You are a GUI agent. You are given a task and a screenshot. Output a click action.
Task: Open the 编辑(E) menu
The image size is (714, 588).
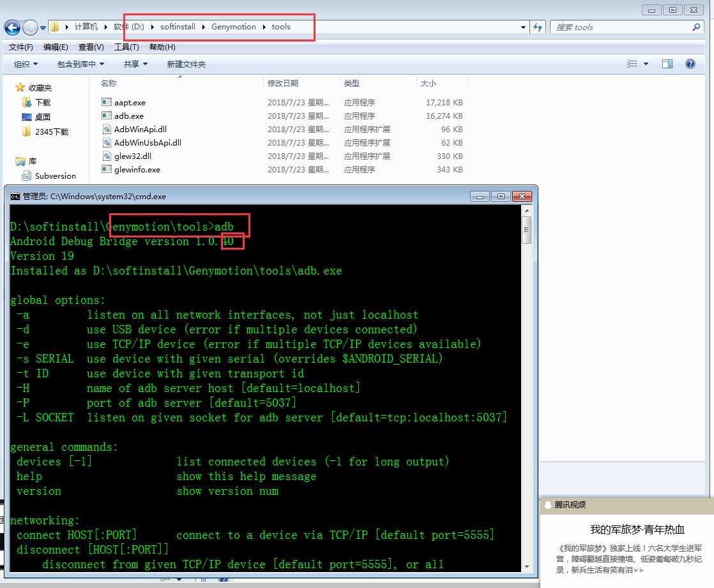(x=56, y=47)
